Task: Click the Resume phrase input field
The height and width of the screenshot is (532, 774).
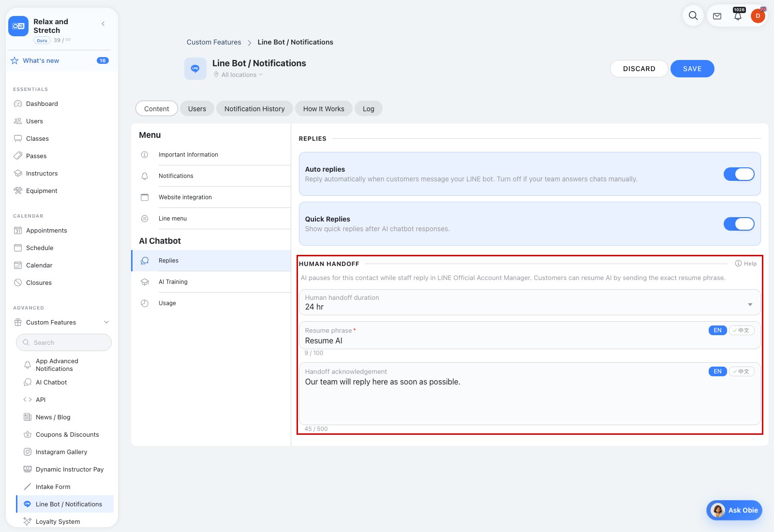Action: [530, 335]
